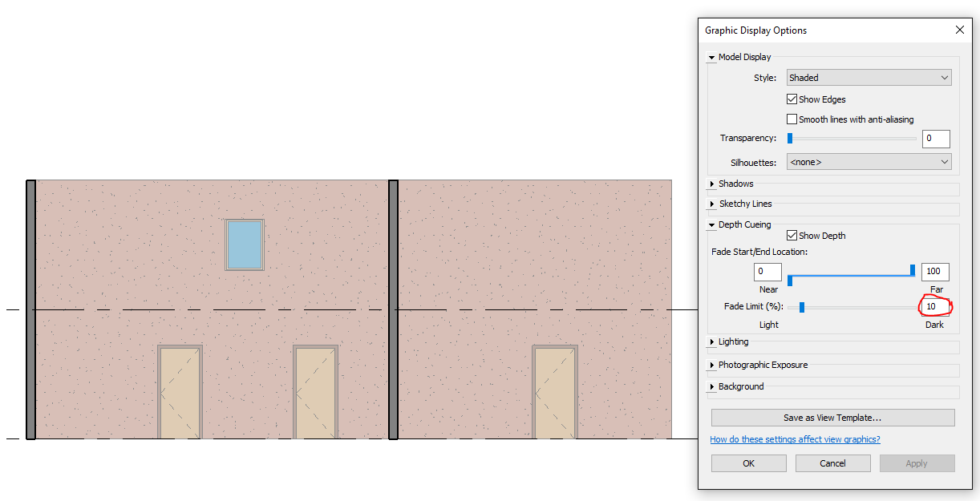Click the Transparency slider handle

pos(790,138)
